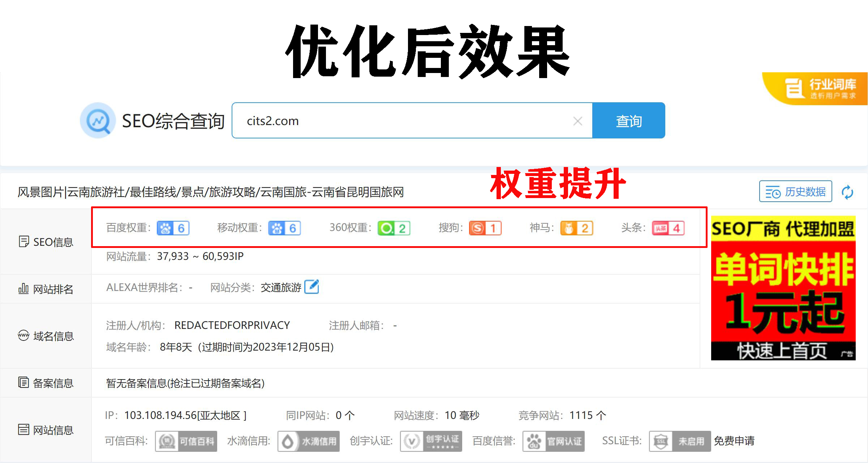This screenshot has width=868, height=463.
Task: Edit the website category pencil icon
Action: click(x=311, y=287)
